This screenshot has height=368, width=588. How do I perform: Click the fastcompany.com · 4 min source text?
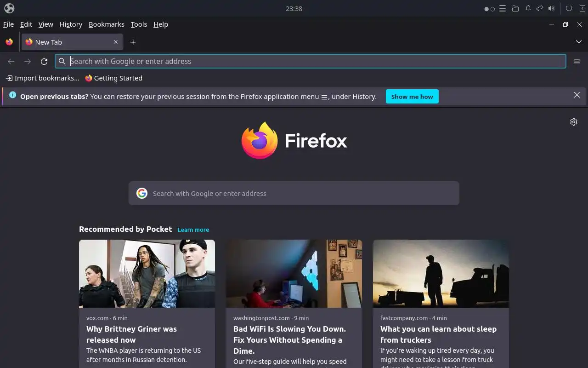click(x=413, y=318)
